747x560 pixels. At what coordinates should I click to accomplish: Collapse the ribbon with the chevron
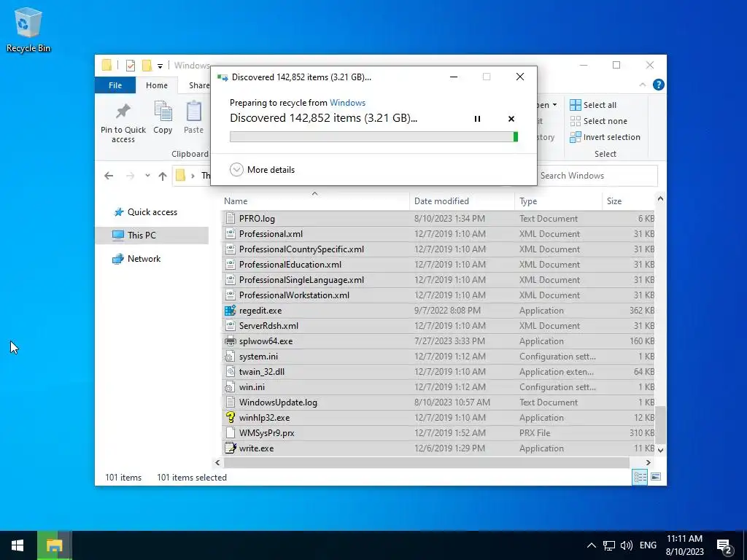[x=642, y=85]
